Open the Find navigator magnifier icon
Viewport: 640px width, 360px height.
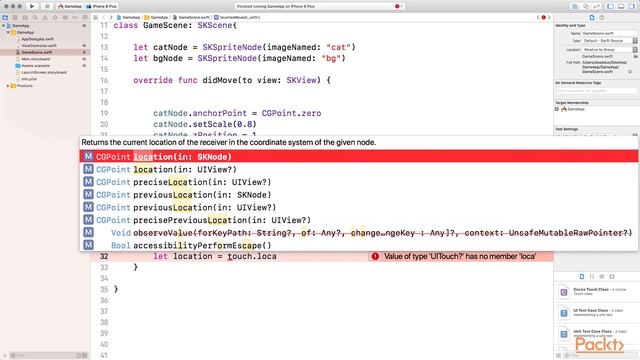35,18
